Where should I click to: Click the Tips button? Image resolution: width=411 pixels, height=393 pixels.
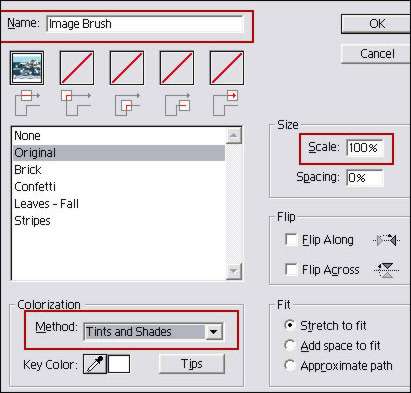192,364
